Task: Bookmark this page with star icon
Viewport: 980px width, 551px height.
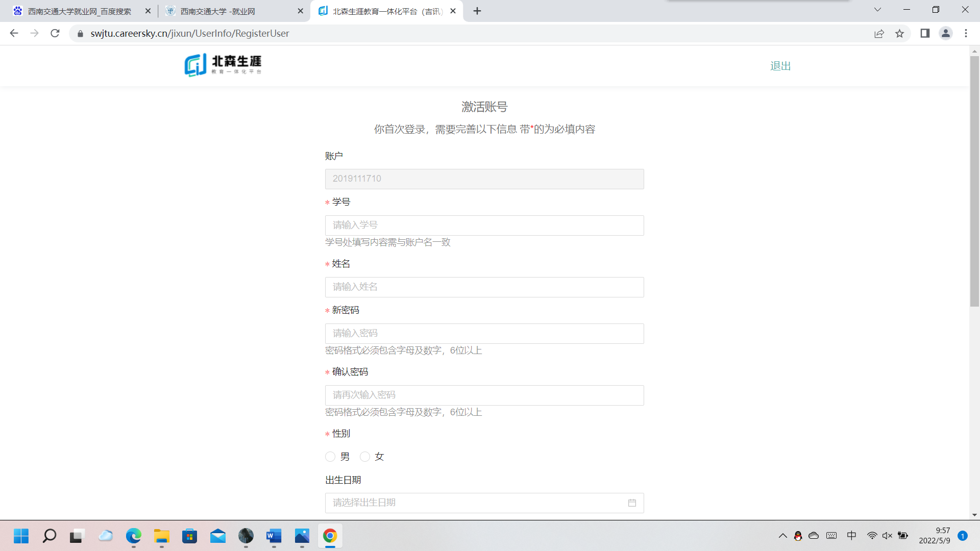Action: pyautogui.click(x=899, y=33)
